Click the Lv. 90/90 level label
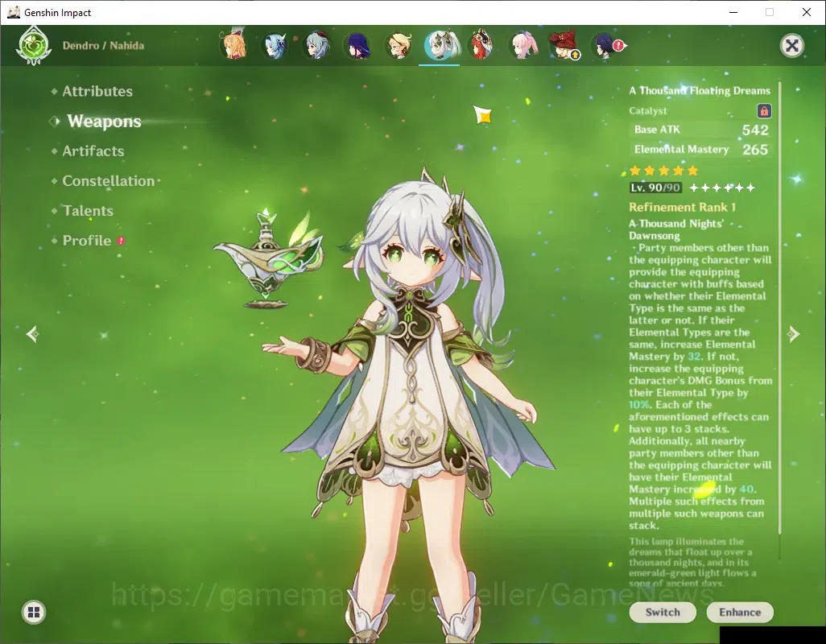The image size is (826, 644). (x=655, y=188)
